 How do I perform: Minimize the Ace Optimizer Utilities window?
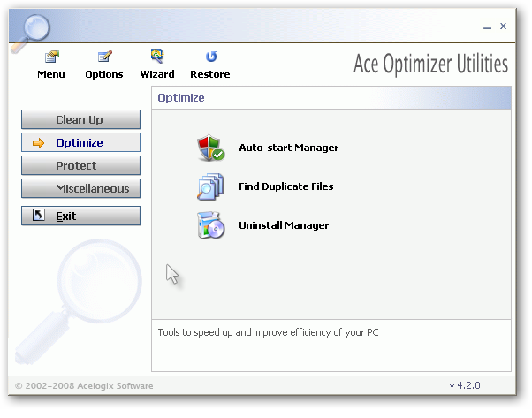pos(488,27)
